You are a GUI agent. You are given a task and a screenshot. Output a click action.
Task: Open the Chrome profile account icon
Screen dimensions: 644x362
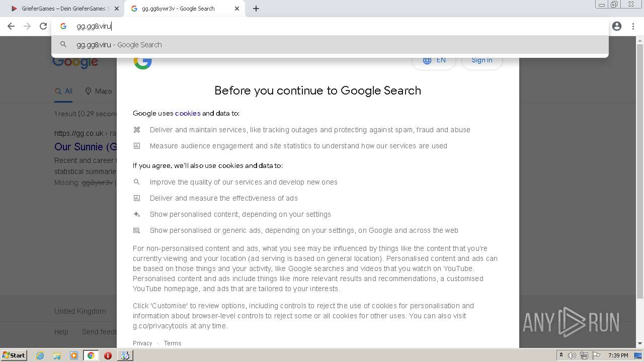(x=617, y=26)
